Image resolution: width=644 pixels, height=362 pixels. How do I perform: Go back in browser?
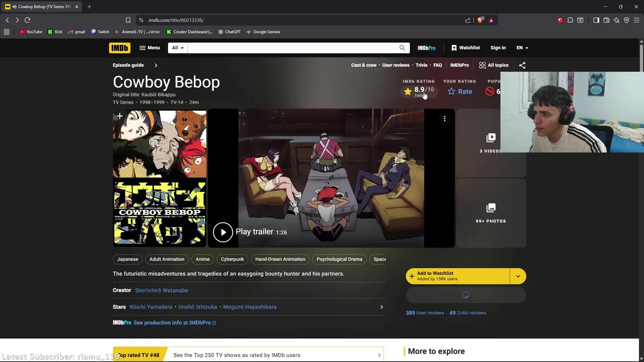8,20
